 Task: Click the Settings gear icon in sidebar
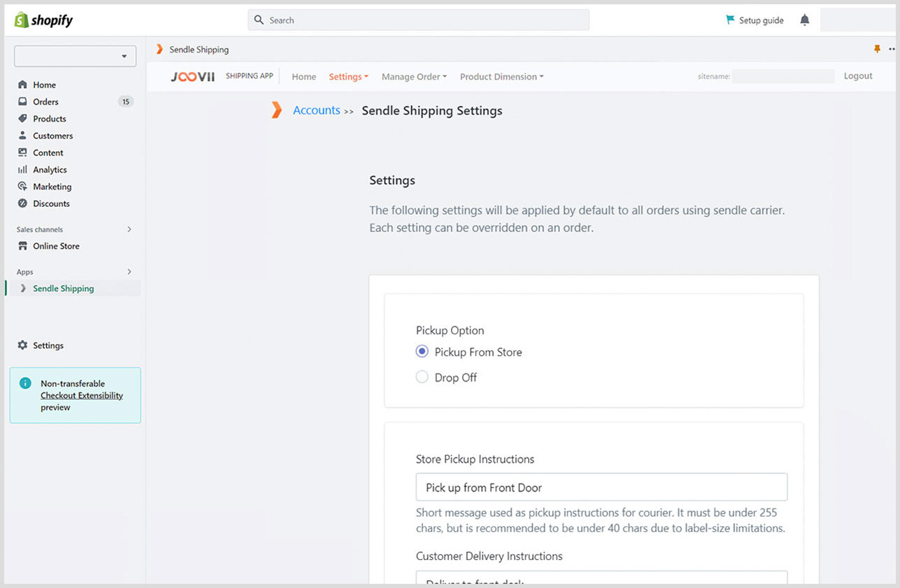coord(22,345)
